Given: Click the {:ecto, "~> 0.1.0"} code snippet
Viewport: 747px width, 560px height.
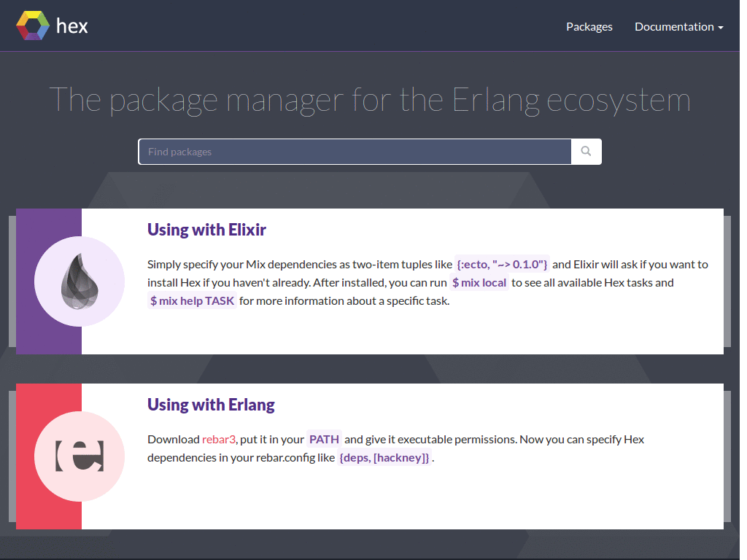Looking at the screenshot, I should click(x=502, y=264).
